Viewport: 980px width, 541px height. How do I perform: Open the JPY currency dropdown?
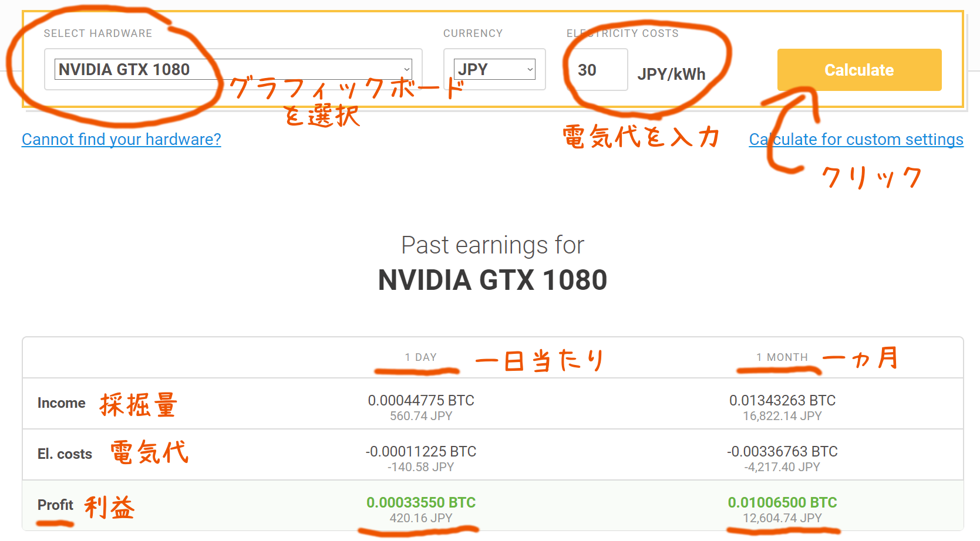coord(494,69)
